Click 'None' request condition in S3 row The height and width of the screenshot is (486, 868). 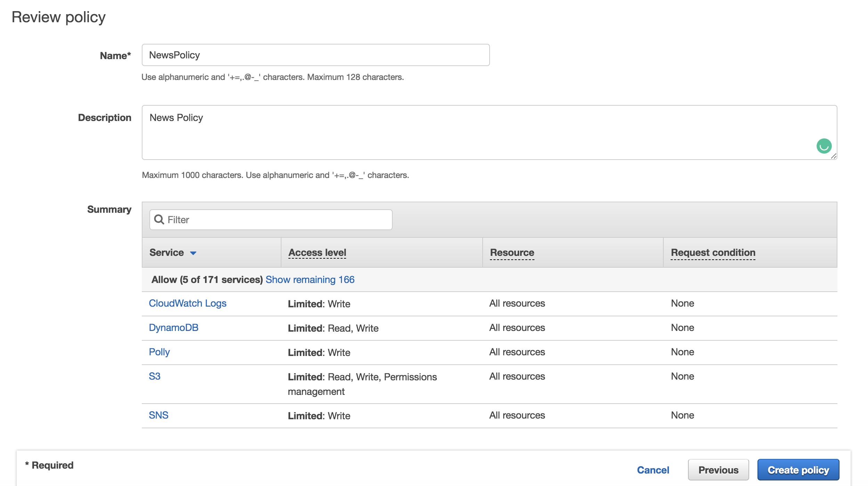click(x=682, y=376)
